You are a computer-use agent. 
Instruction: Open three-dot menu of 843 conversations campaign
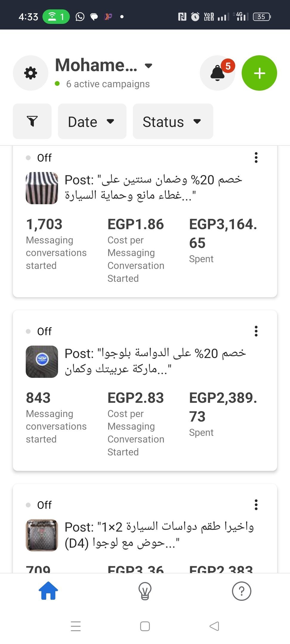256,331
